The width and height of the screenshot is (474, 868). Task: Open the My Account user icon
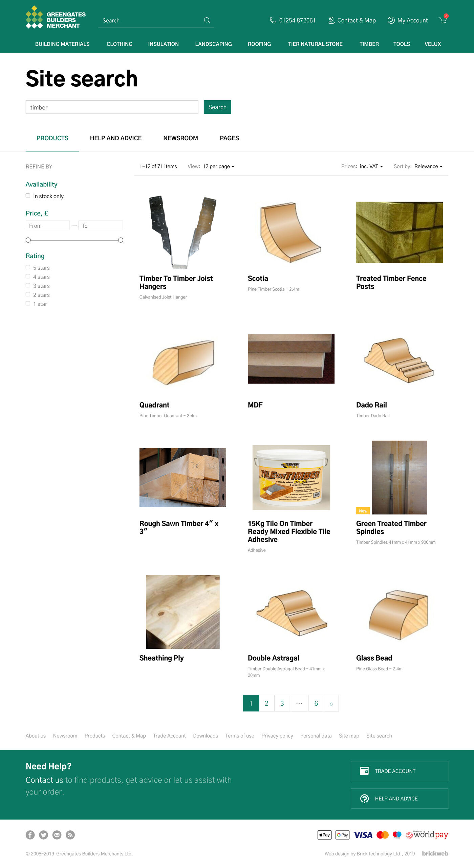click(x=391, y=20)
